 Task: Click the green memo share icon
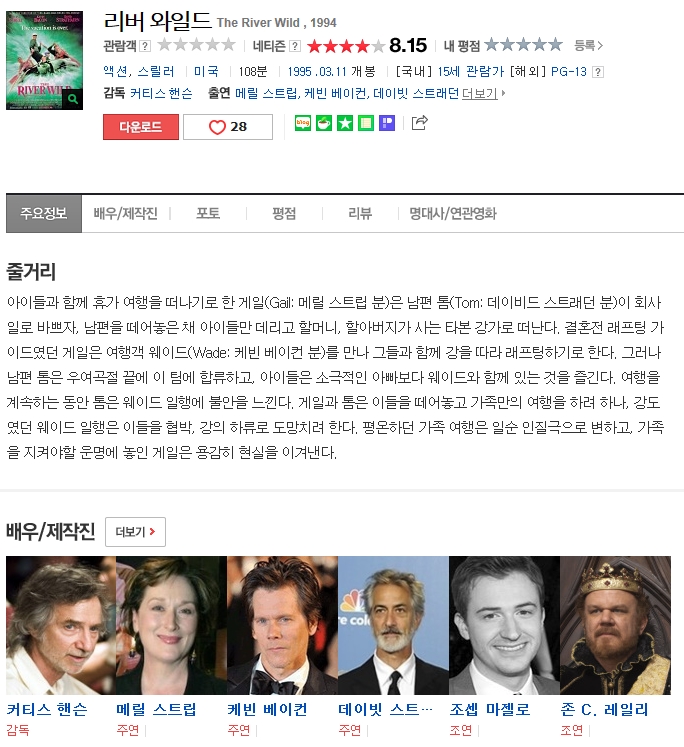[366, 123]
